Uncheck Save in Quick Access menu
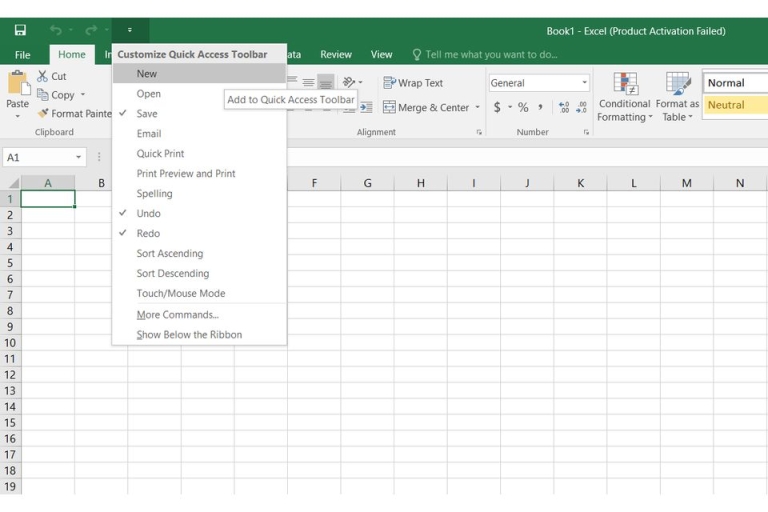The width and height of the screenshot is (768, 512). tap(199, 114)
